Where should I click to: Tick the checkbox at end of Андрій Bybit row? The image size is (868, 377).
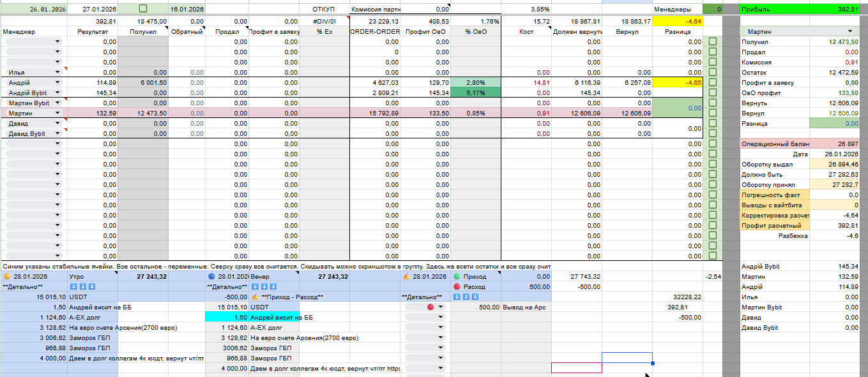(712, 92)
